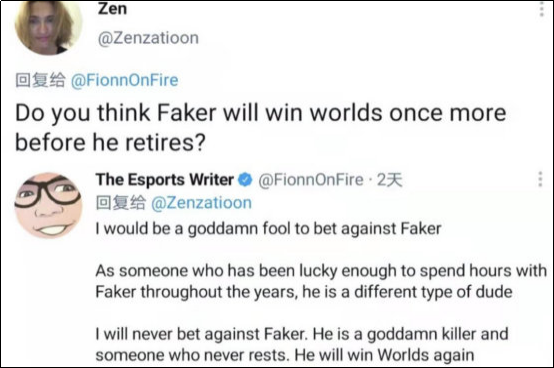Open the @Zenzatioon handle under Zen

148,38
